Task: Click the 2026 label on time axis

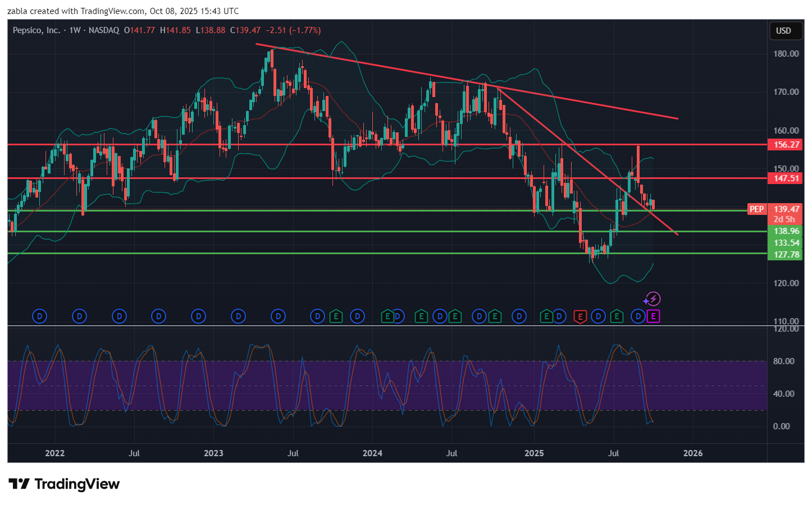Action: pos(692,453)
